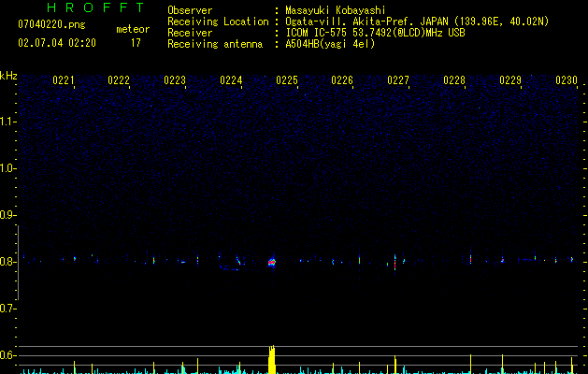Image resolution: width=588 pixels, height=374 pixels.
Task: Click the 0230 time marker
Action: coord(566,80)
